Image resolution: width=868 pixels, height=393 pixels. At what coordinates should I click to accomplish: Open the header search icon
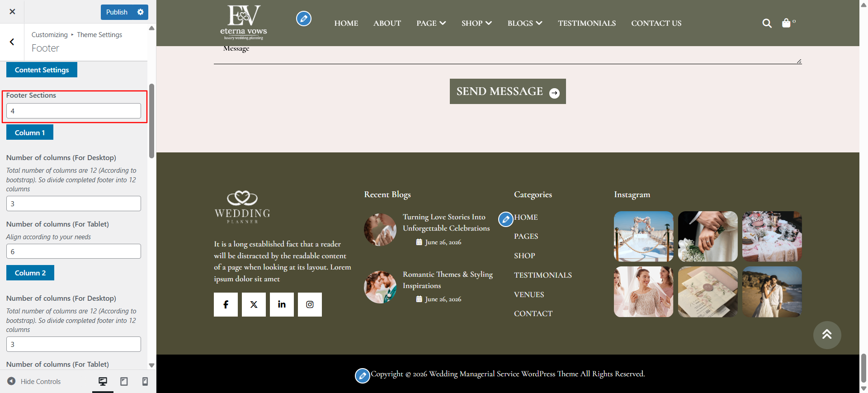(x=767, y=23)
